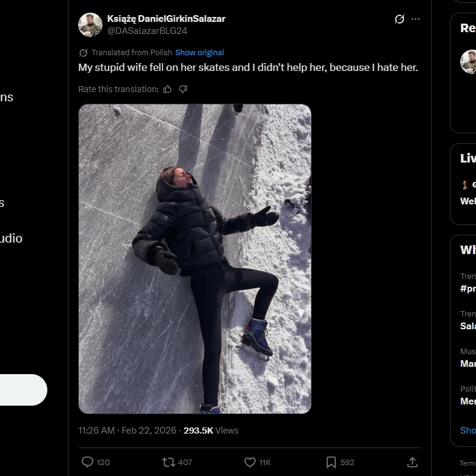Repost this tweet using the repost icon

pos(169,462)
